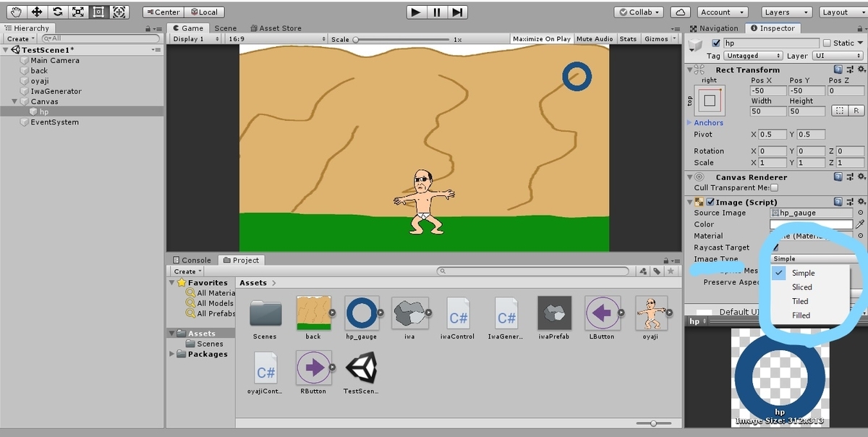Select the Move tool
Screen dimensions: 868x437
click(x=37, y=12)
